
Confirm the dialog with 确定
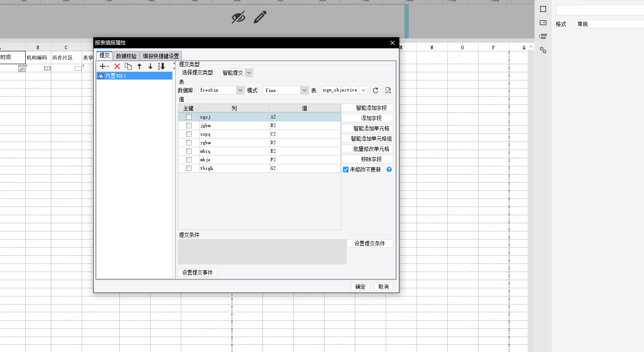coord(360,287)
